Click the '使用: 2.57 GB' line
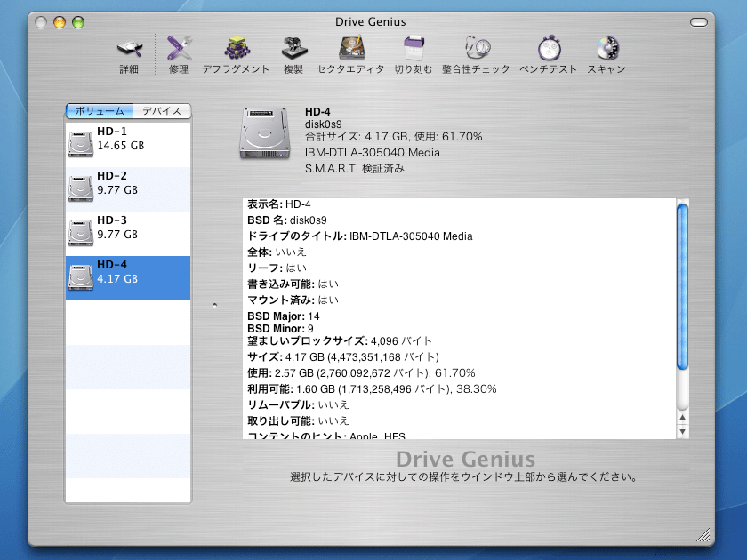Viewport: 747px width, 560px height. click(x=361, y=373)
